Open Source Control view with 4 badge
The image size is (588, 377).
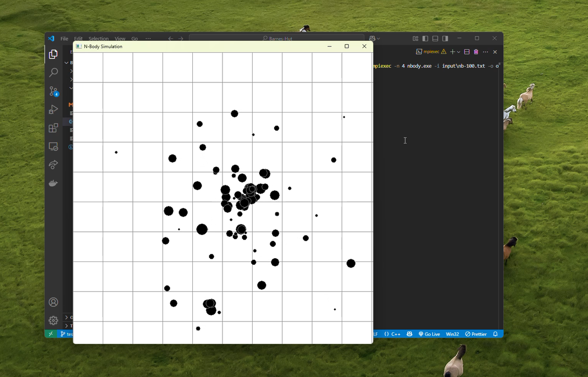pyautogui.click(x=53, y=91)
